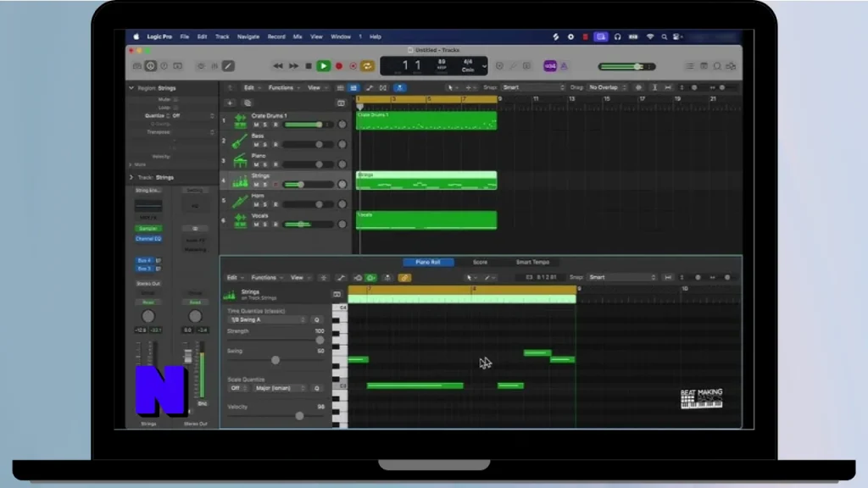The width and height of the screenshot is (868, 488).
Task: Collapse the Region: Strings inspector section
Action: (131, 88)
